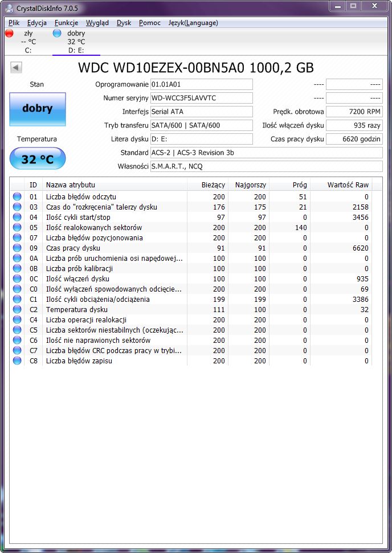Screen dimensions: 392x553
Task: Minimize the CrystalDiskInfo window
Action: [x=338, y=6]
